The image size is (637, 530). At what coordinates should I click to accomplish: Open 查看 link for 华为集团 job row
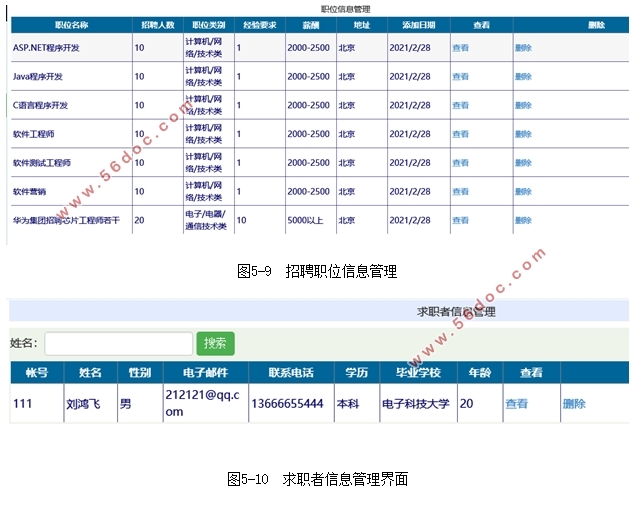click(x=461, y=221)
